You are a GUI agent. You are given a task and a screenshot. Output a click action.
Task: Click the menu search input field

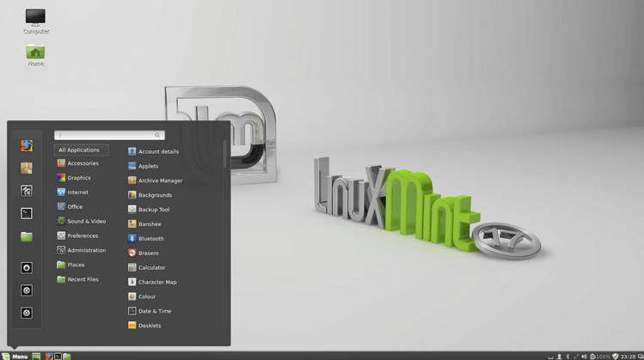[x=109, y=135]
